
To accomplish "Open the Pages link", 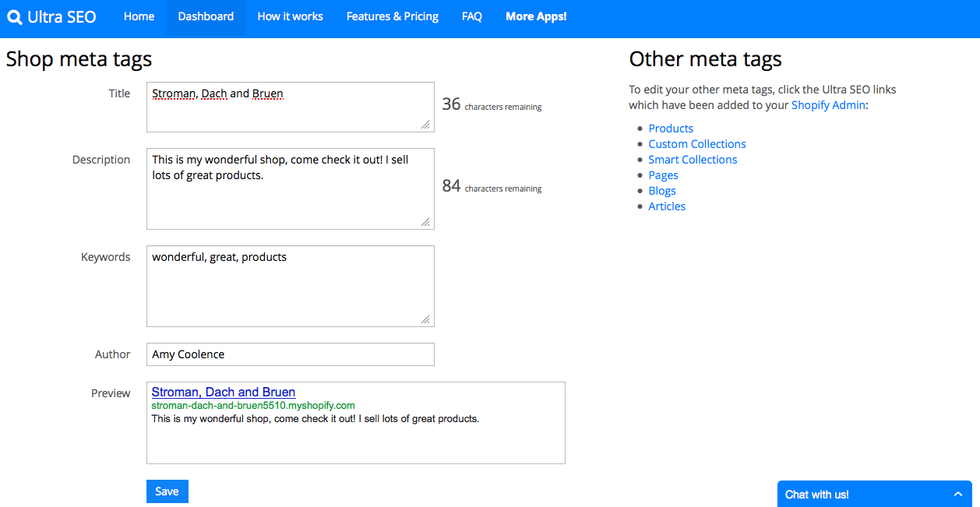I will 663,175.
